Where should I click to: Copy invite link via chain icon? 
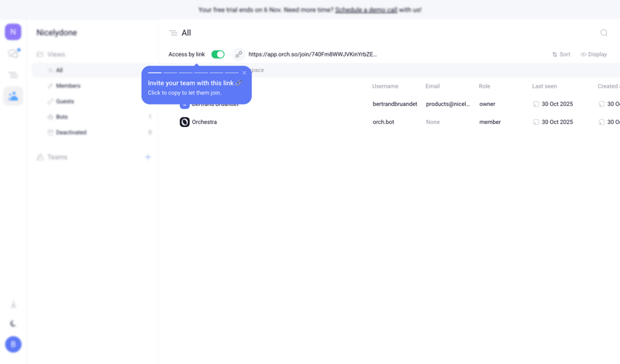click(239, 54)
